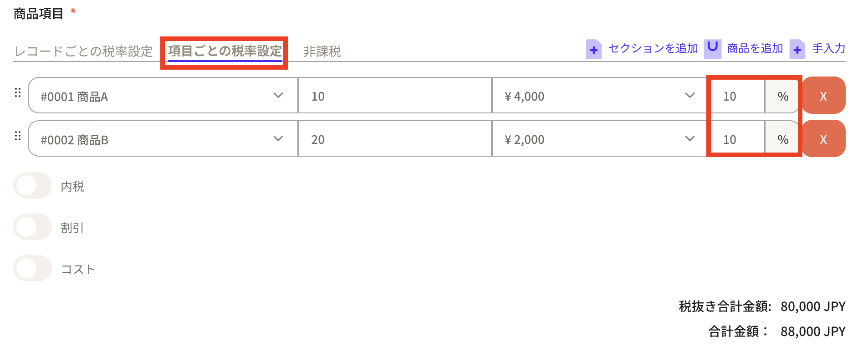Select the 非課税 tab
The height and width of the screenshot is (357, 868).
tap(322, 51)
